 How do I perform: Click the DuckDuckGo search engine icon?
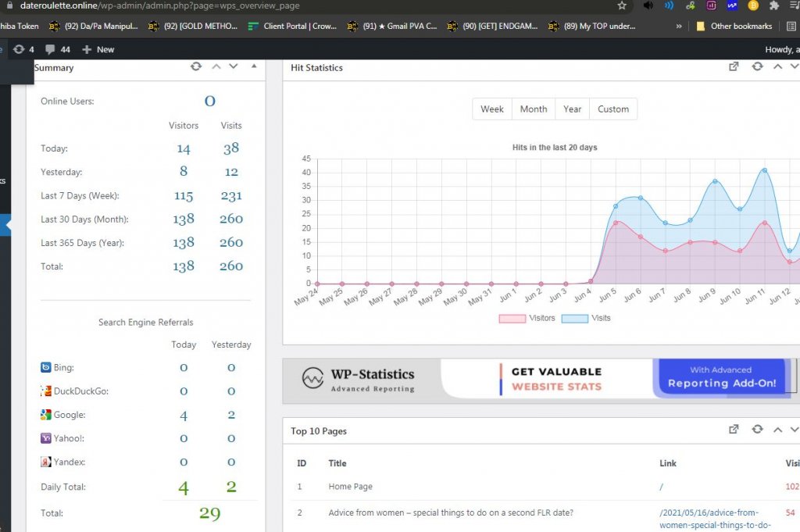pos(46,391)
